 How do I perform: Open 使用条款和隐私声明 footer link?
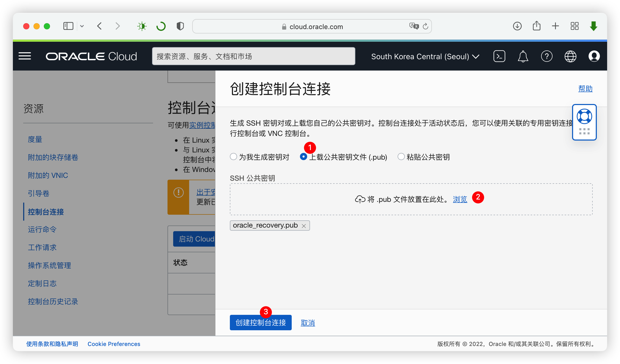click(52, 344)
